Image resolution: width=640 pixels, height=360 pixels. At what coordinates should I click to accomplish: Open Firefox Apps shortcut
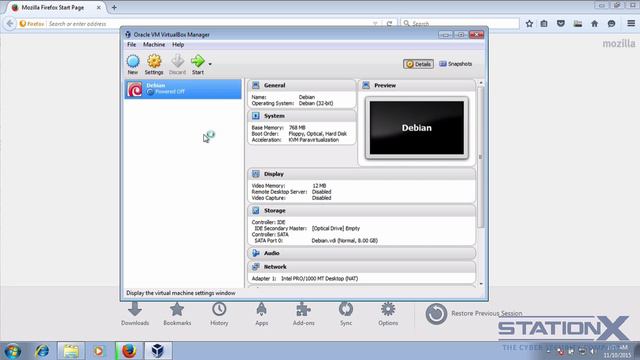coord(262,314)
